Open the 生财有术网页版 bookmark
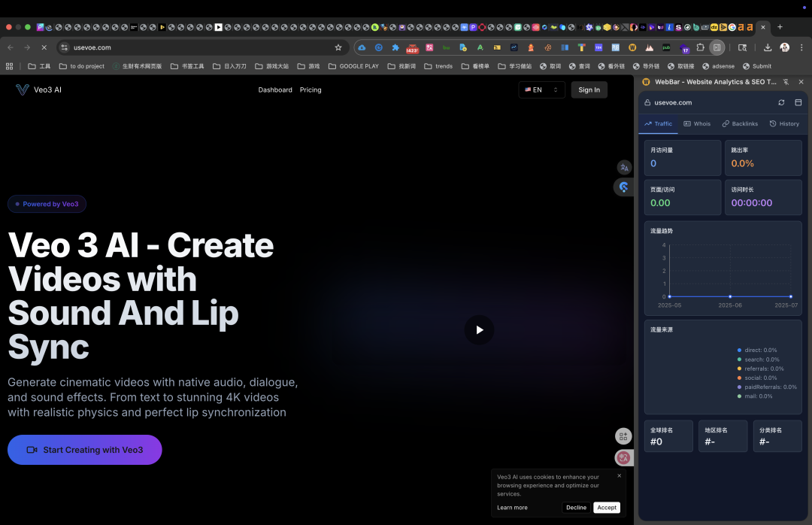The width and height of the screenshot is (812, 525). click(138, 66)
